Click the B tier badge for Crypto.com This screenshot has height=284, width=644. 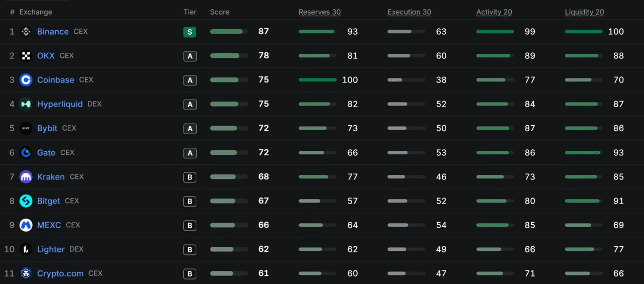(190, 273)
